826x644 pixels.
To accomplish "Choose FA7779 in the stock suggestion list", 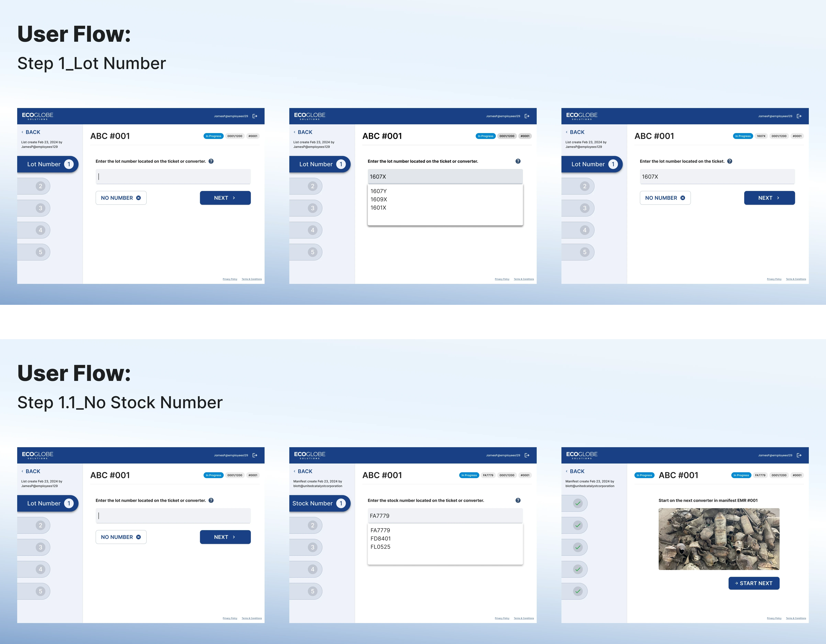I will coord(380,530).
